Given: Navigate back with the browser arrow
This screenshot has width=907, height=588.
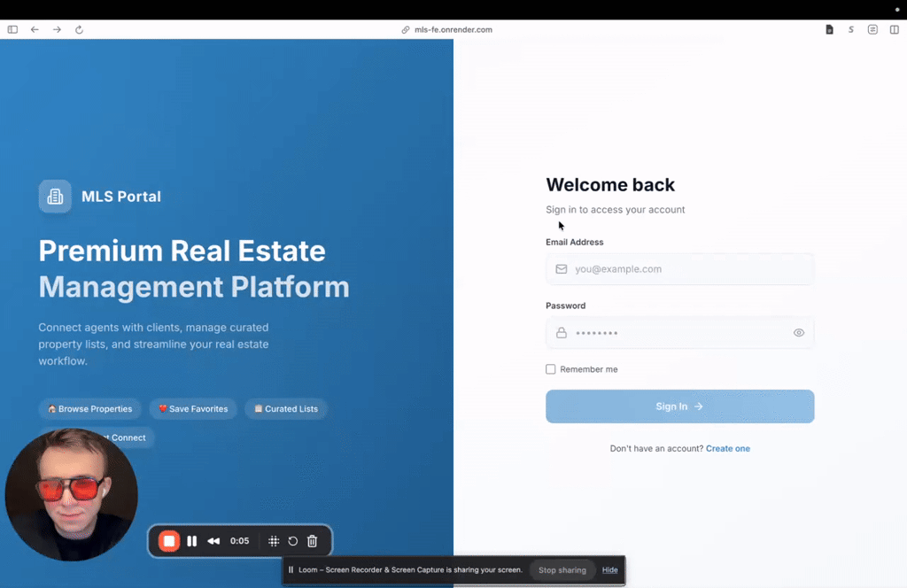Looking at the screenshot, I should tap(35, 28).
